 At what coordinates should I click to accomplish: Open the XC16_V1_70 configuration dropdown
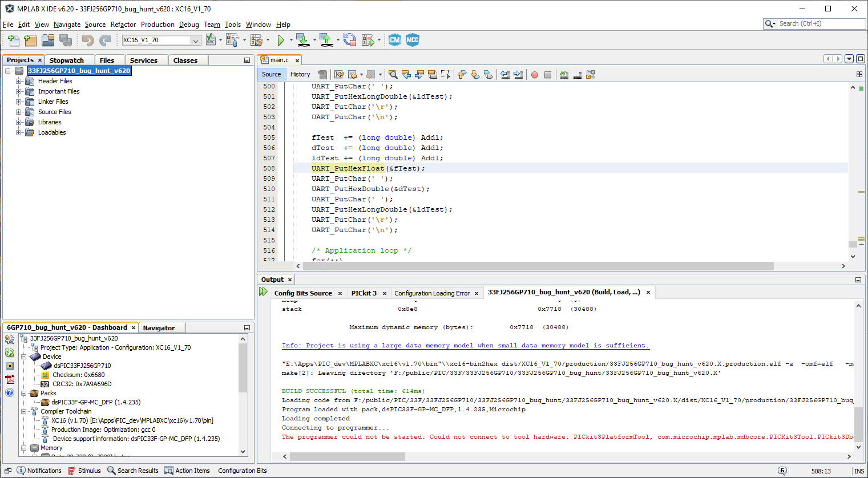[x=196, y=40]
